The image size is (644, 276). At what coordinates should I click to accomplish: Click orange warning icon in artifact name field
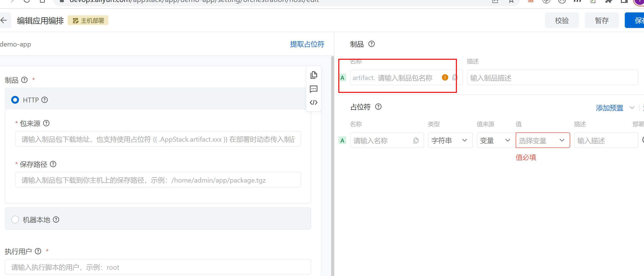[445, 77]
